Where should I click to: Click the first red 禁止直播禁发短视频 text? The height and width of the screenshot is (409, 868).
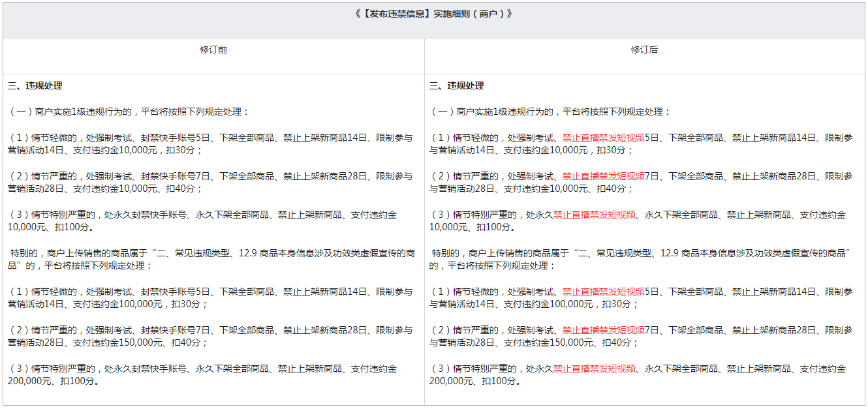603,138
